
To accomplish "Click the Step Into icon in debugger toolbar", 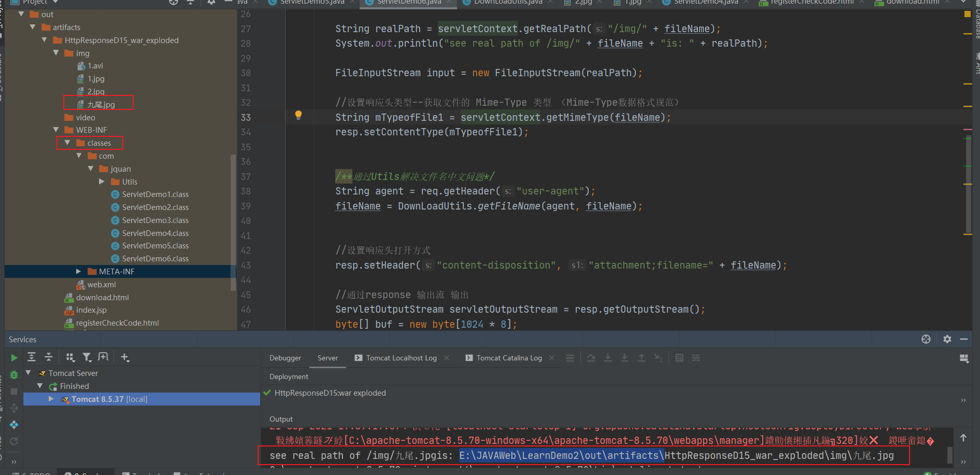I will tap(624, 358).
